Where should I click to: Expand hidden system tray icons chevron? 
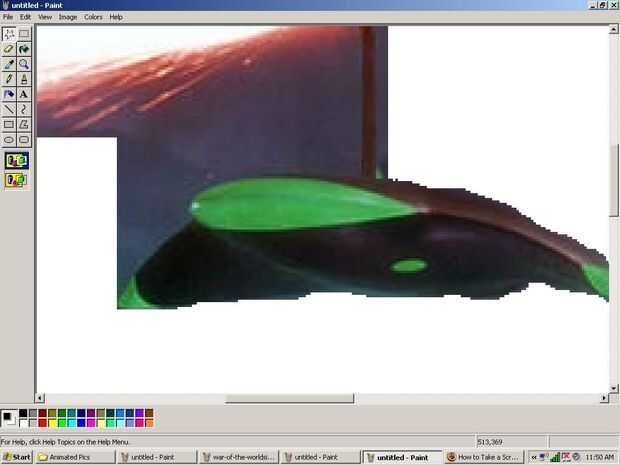[534, 457]
